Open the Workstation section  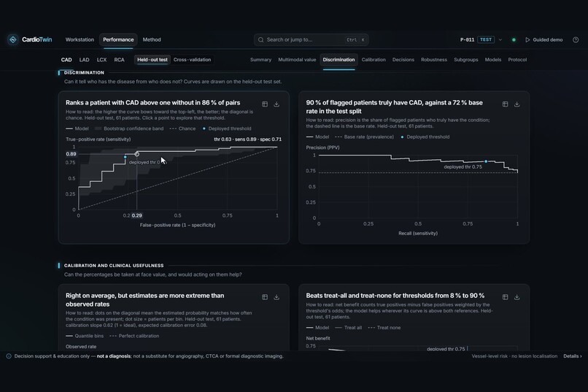[x=80, y=39]
